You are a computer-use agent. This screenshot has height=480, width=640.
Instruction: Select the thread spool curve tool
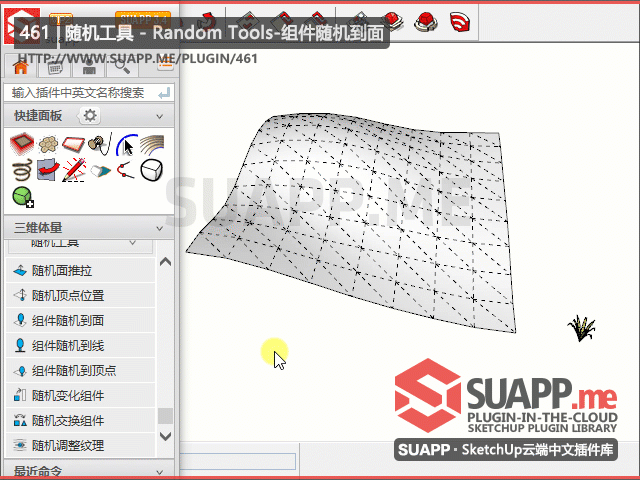pos(100,144)
